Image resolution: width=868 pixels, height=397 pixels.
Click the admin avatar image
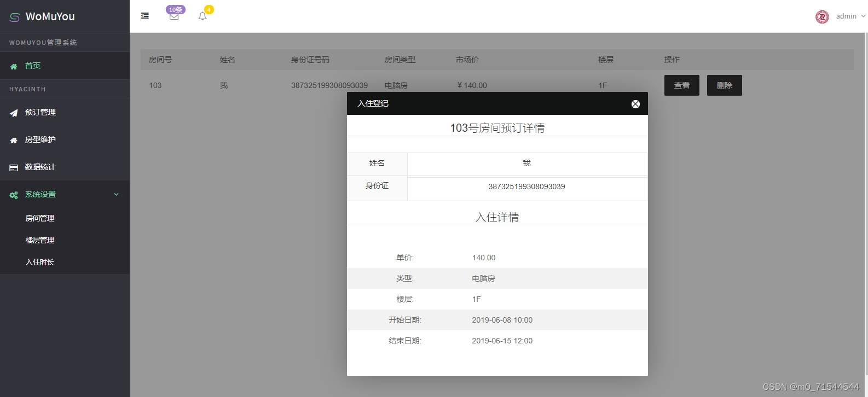[x=822, y=17]
